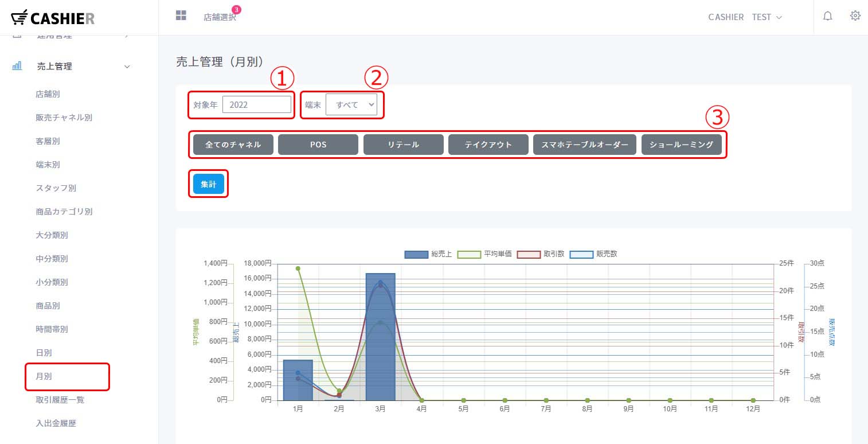
Task: Toggle 取引数 legend swatch in chart
Action: point(529,254)
